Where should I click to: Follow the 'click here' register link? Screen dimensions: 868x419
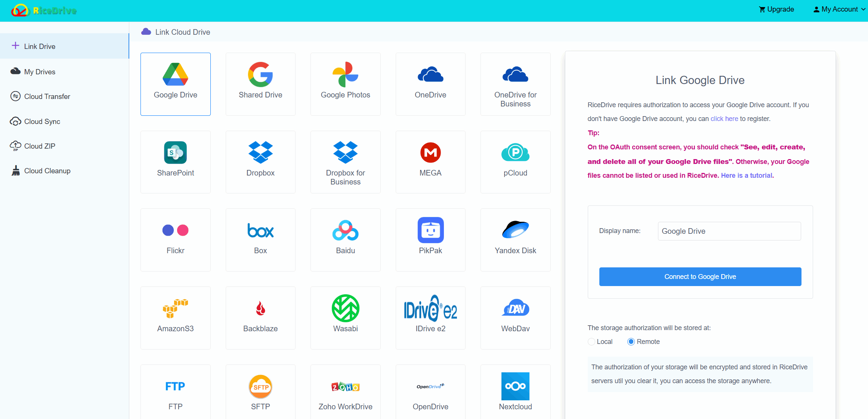coord(724,119)
